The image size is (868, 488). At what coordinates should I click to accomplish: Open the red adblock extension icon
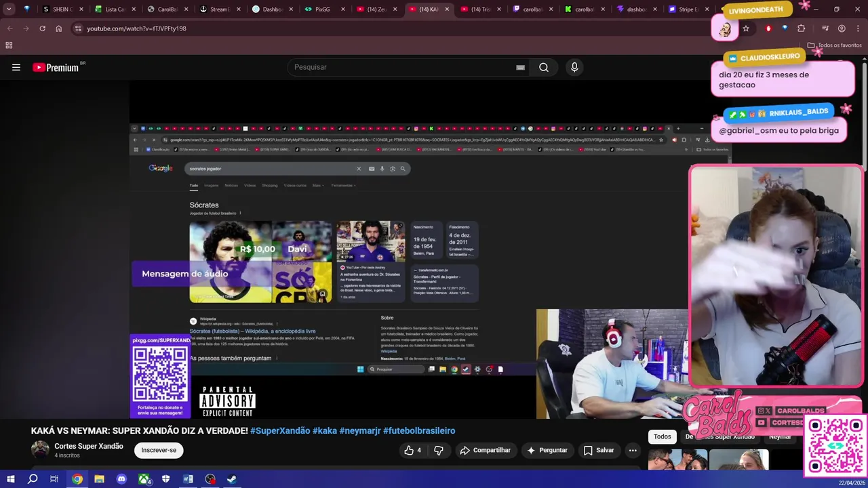(768, 28)
